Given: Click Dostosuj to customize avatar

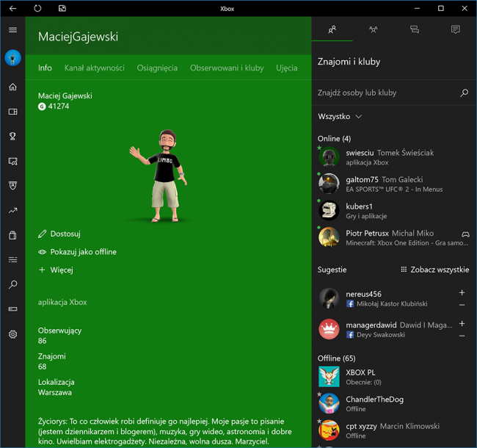Looking at the screenshot, I should click(x=59, y=234).
